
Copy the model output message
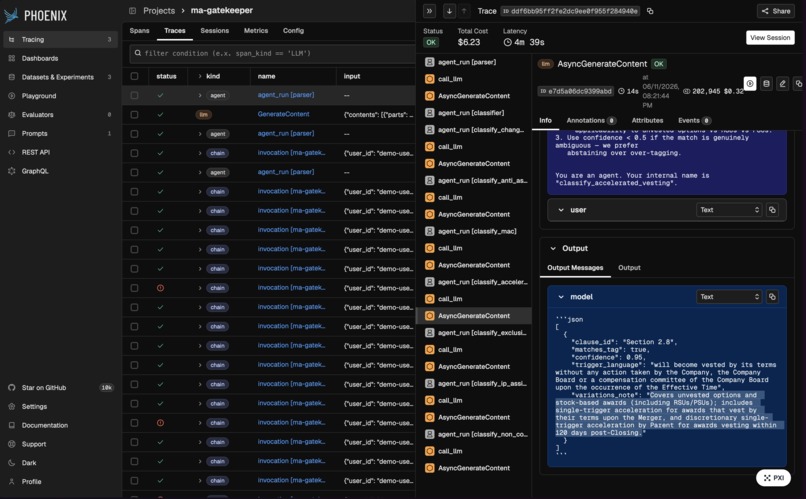pyautogui.click(x=772, y=297)
